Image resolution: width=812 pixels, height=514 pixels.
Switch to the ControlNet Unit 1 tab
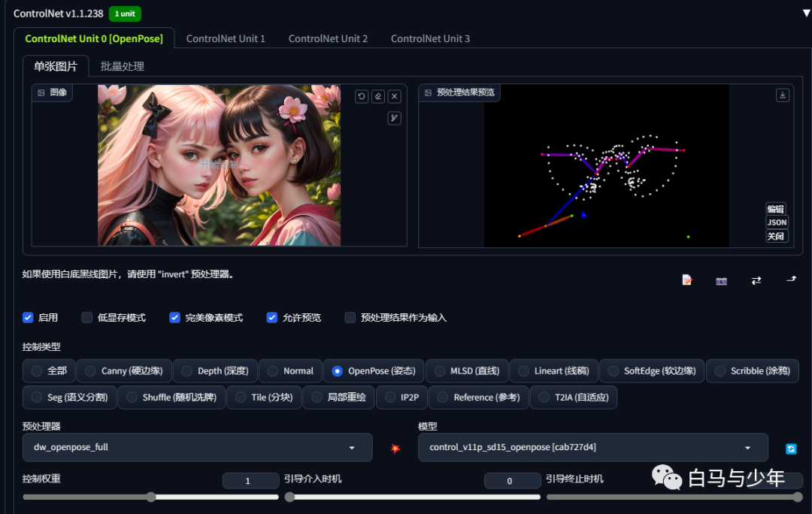coord(226,39)
